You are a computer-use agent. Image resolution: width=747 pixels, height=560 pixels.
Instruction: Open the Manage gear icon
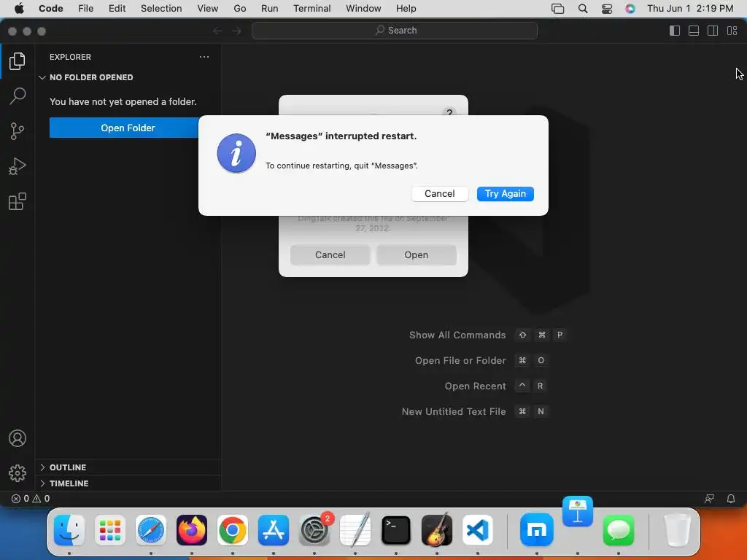pos(18,472)
